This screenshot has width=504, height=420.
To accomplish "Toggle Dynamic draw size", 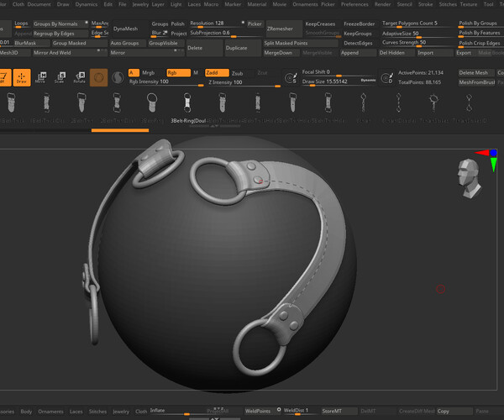I will point(368,80).
